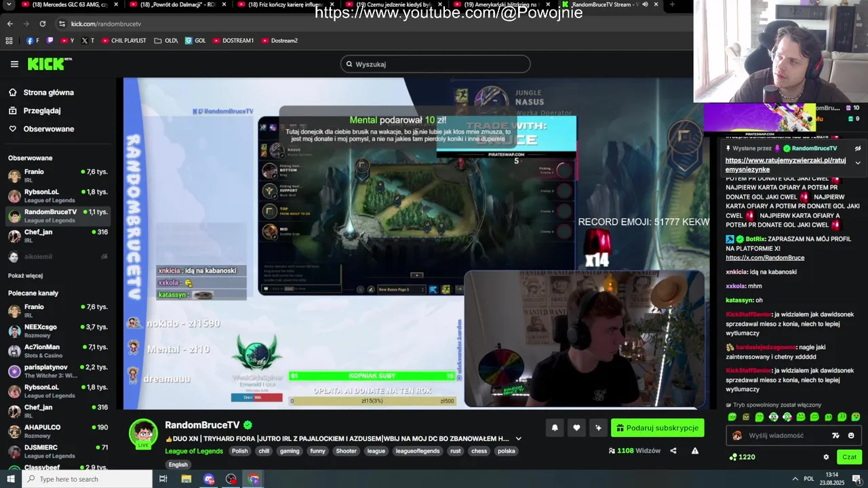The height and width of the screenshot is (488, 868).
Task: Switch to Mercedes GLC 63 AMG tab
Action: (70, 4)
